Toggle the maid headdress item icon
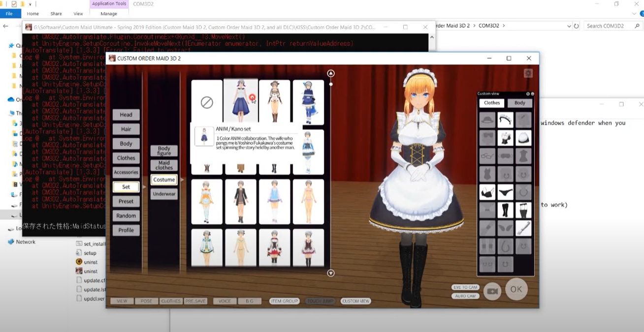Viewport: 644px width, 332px height. (x=506, y=120)
